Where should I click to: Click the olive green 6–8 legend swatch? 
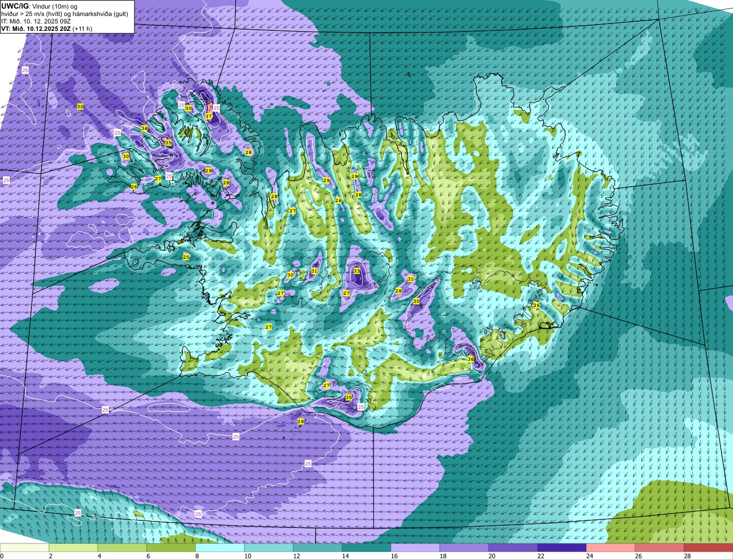[171, 548]
